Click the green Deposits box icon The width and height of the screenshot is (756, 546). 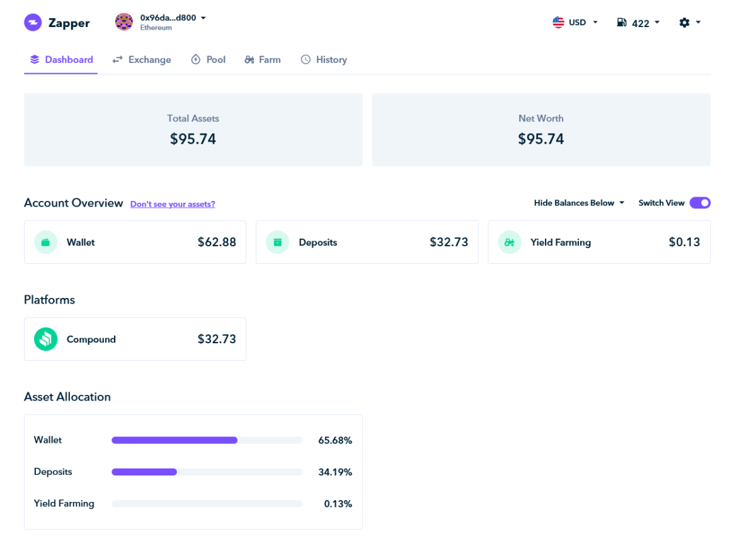coord(278,242)
